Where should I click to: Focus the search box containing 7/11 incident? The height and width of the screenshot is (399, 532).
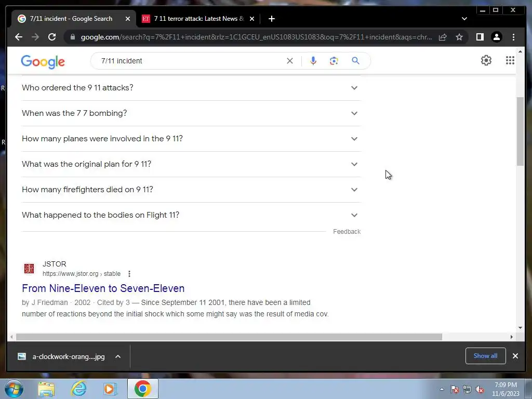pyautogui.click(x=190, y=61)
